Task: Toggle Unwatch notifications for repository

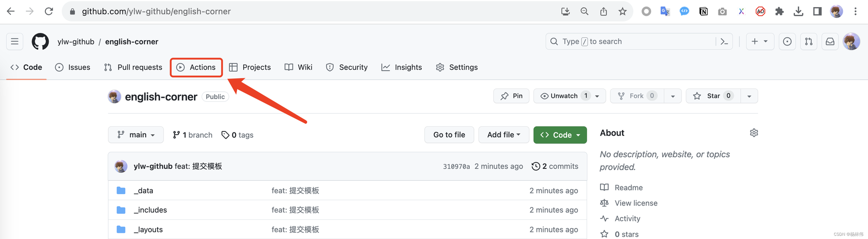Action: pyautogui.click(x=564, y=96)
